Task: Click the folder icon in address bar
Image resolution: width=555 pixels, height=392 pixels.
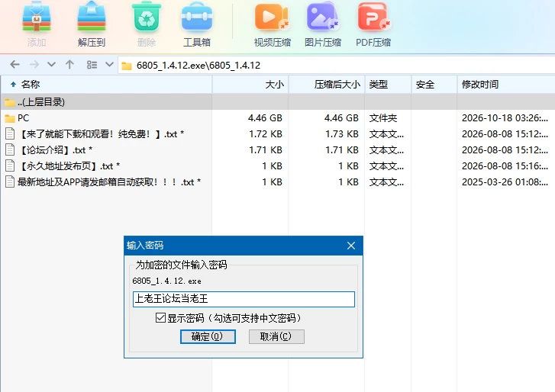Action: coord(127,66)
